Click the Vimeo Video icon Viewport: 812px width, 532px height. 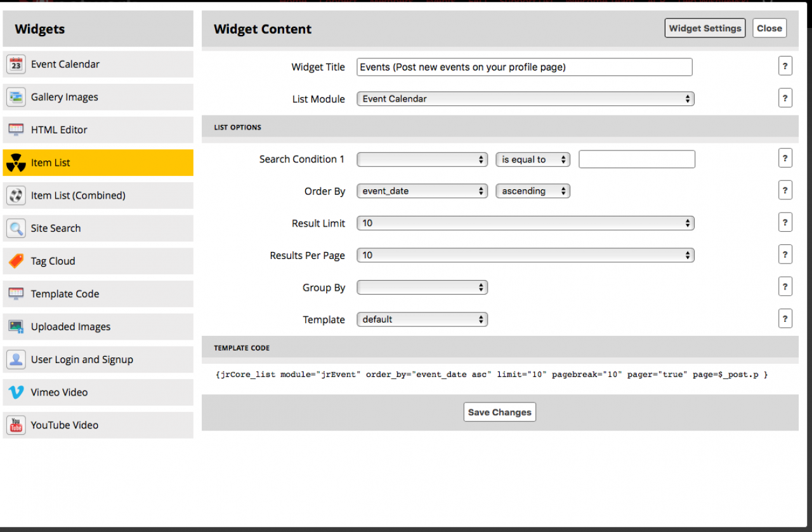[x=16, y=392]
